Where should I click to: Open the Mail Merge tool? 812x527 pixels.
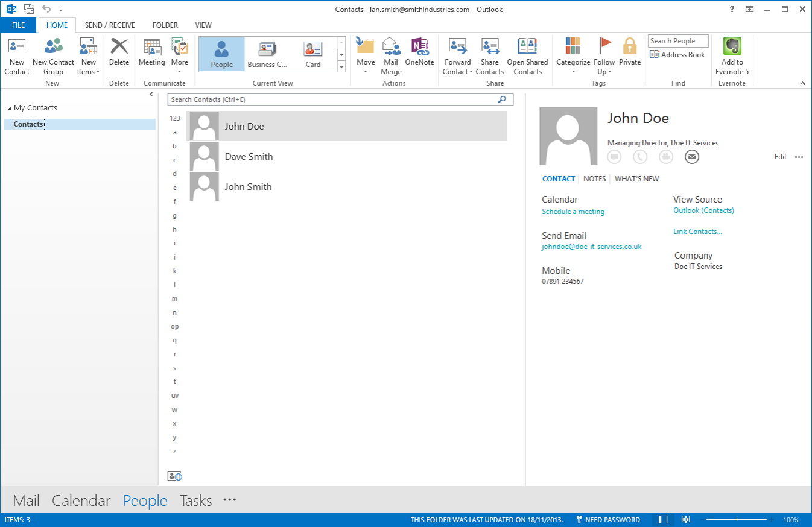(x=391, y=47)
